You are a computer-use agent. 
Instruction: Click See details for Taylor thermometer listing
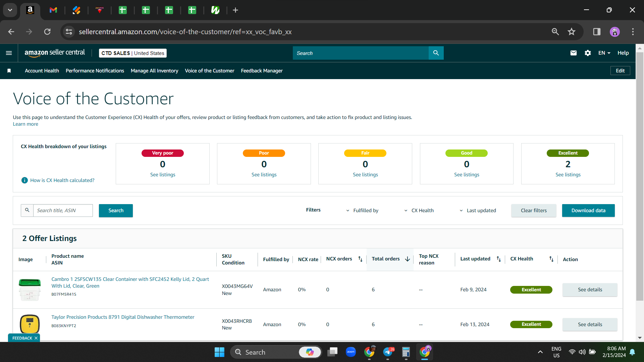click(590, 324)
